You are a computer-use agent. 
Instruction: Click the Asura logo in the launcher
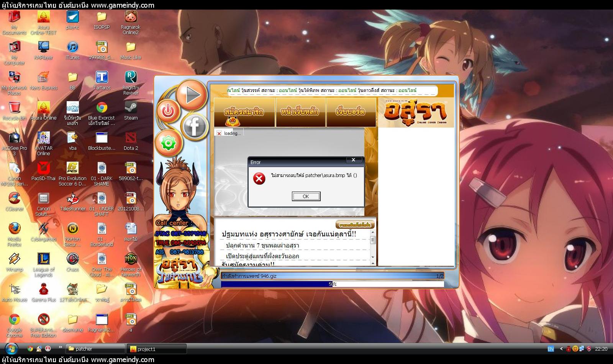coord(416,112)
